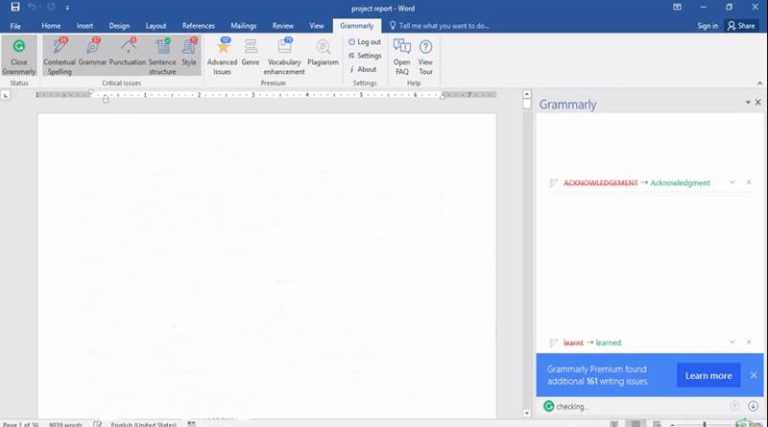Switch to the Review tab
This screenshot has width=768, height=427.
(283, 26)
